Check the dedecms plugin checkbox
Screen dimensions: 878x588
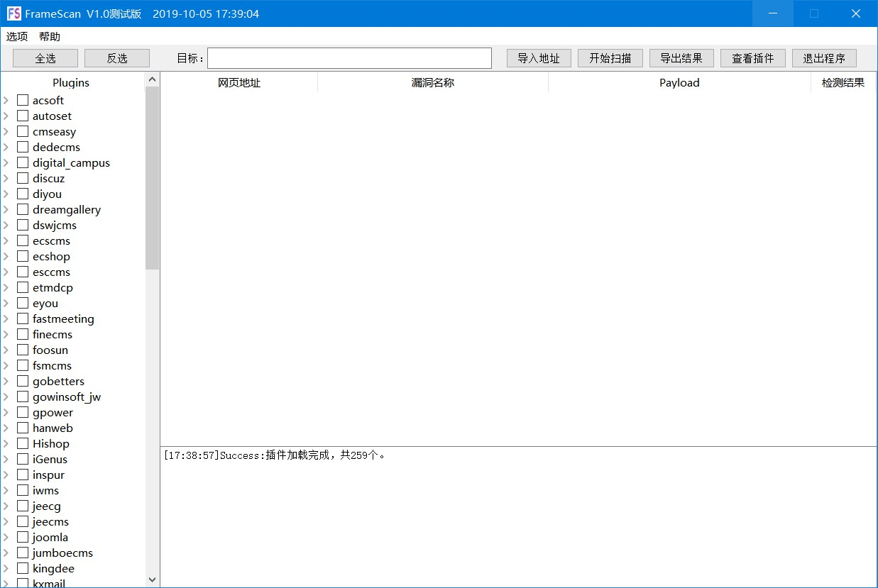(23, 147)
